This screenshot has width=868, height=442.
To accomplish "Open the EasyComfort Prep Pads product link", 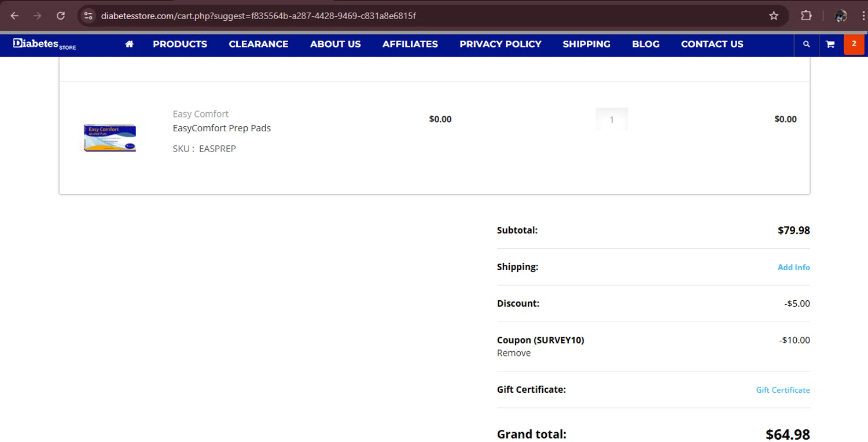I will coord(222,128).
